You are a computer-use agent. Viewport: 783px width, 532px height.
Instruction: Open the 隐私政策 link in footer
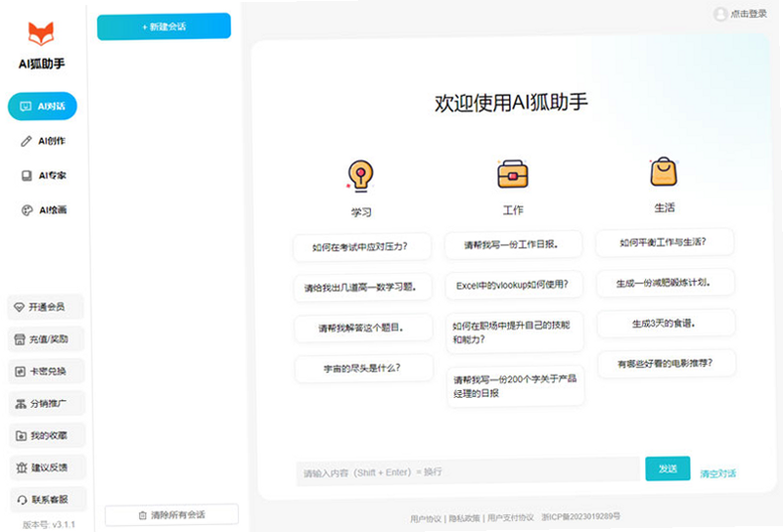[x=464, y=518]
